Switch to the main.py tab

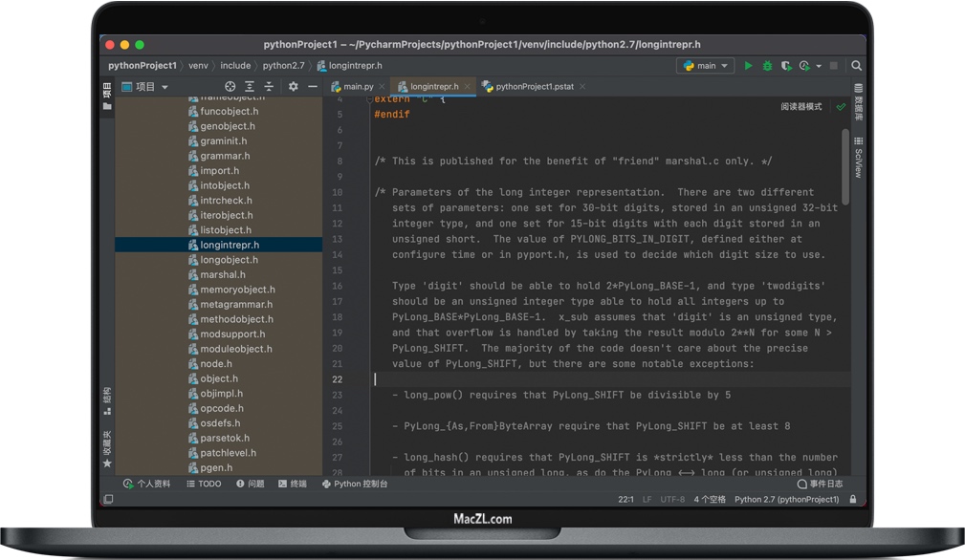click(358, 86)
